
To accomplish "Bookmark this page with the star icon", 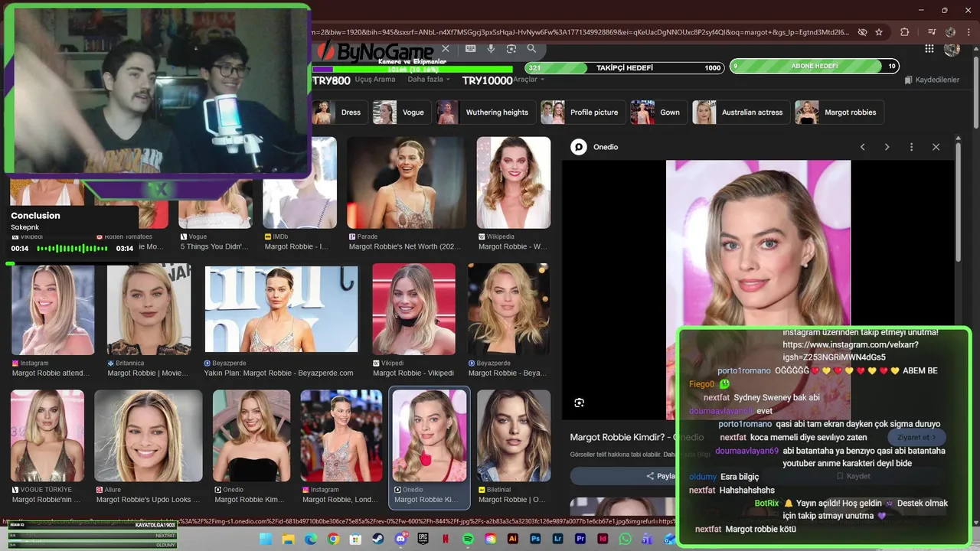I will click(x=879, y=32).
